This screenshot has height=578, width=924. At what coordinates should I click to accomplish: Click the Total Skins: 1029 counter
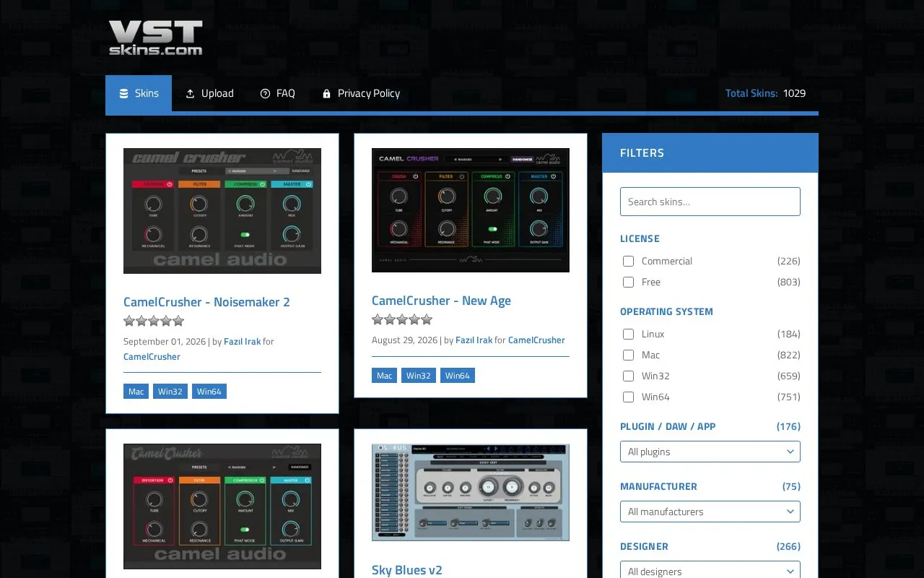pos(765,93)
